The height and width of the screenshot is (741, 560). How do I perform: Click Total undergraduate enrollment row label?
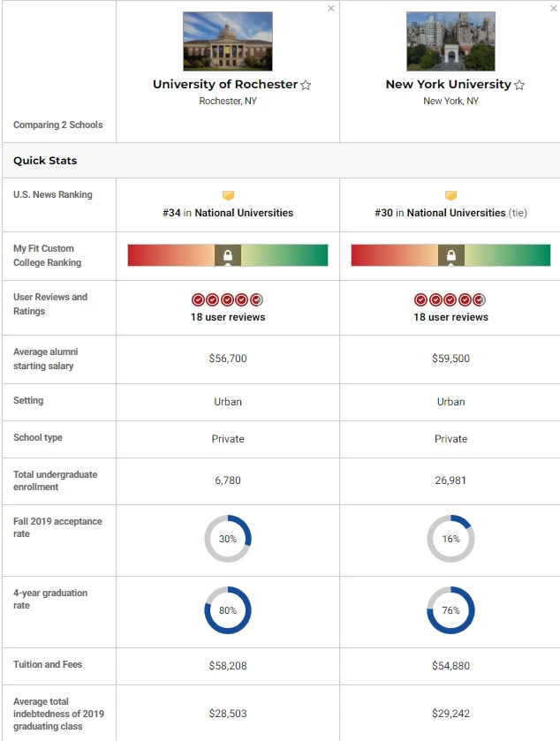(56, 480)
